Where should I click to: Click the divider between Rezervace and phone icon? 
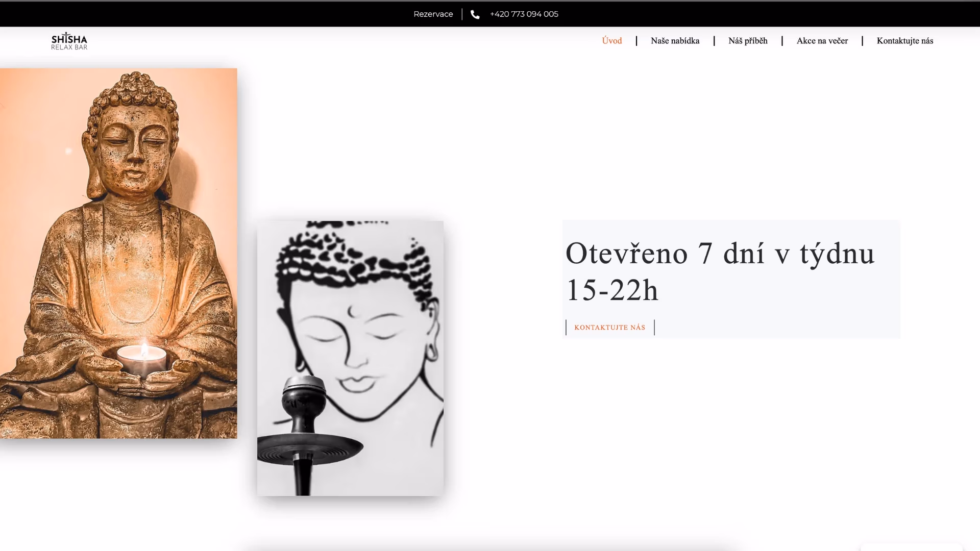[x=462, y=14]
